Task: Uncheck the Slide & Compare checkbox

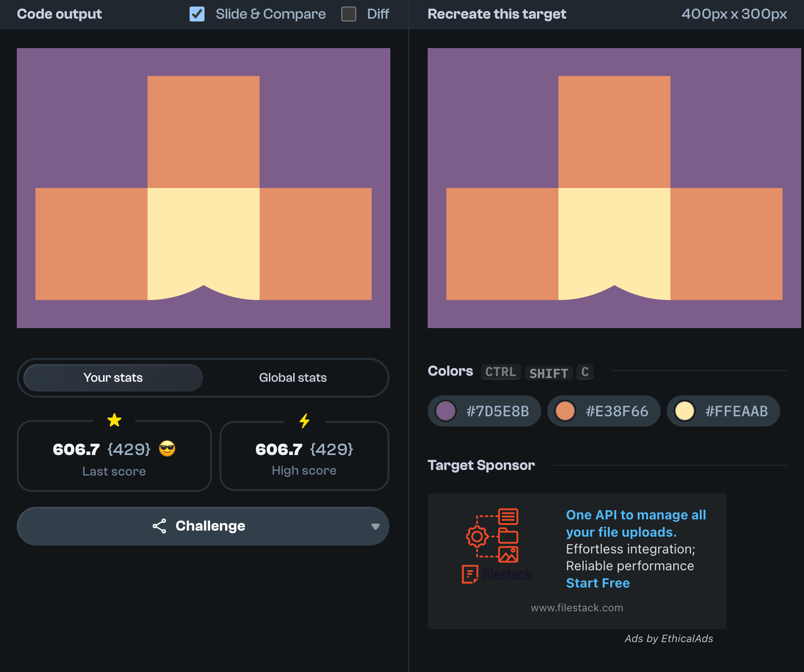Action: (x=197, y=14)
